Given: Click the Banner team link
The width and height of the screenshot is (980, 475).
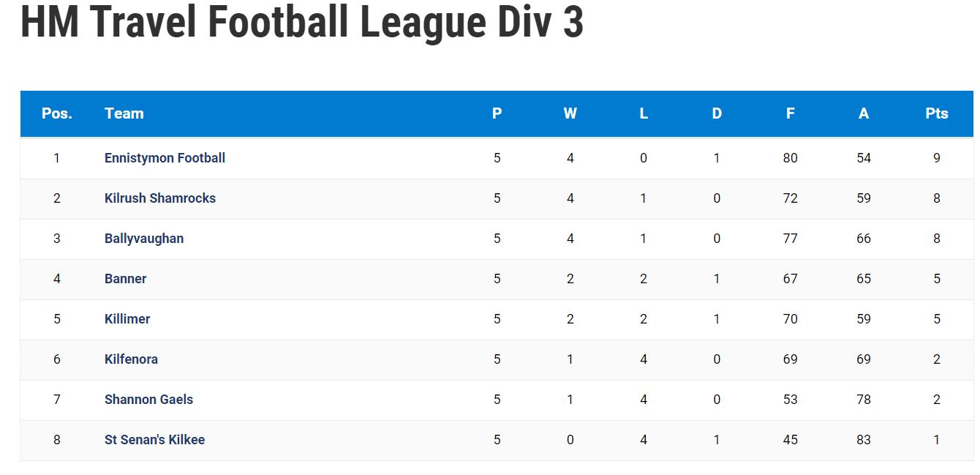Looking at the screenshot, I should point(125,279).
